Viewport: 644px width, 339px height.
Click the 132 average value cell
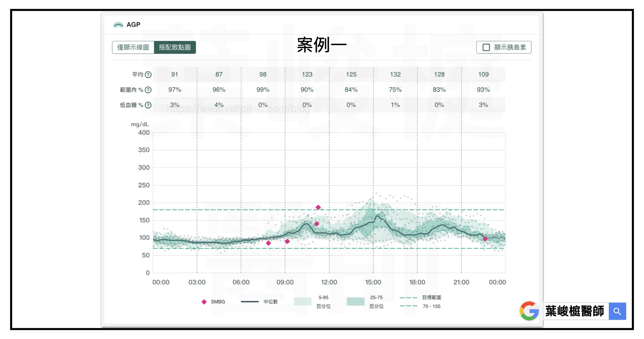point(395,75)
